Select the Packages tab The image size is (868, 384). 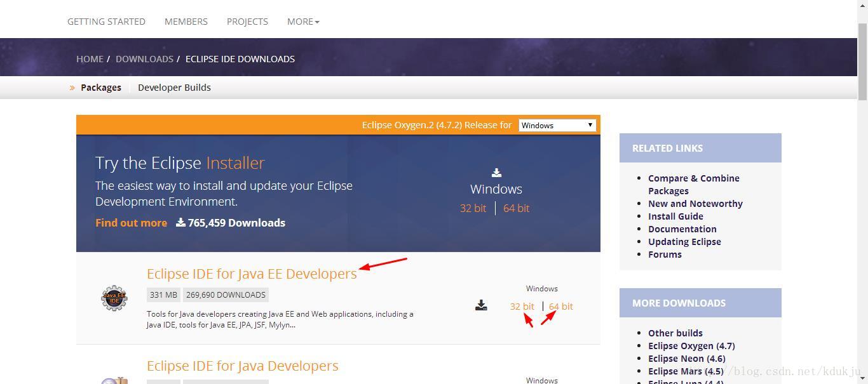tap(101, 88)
